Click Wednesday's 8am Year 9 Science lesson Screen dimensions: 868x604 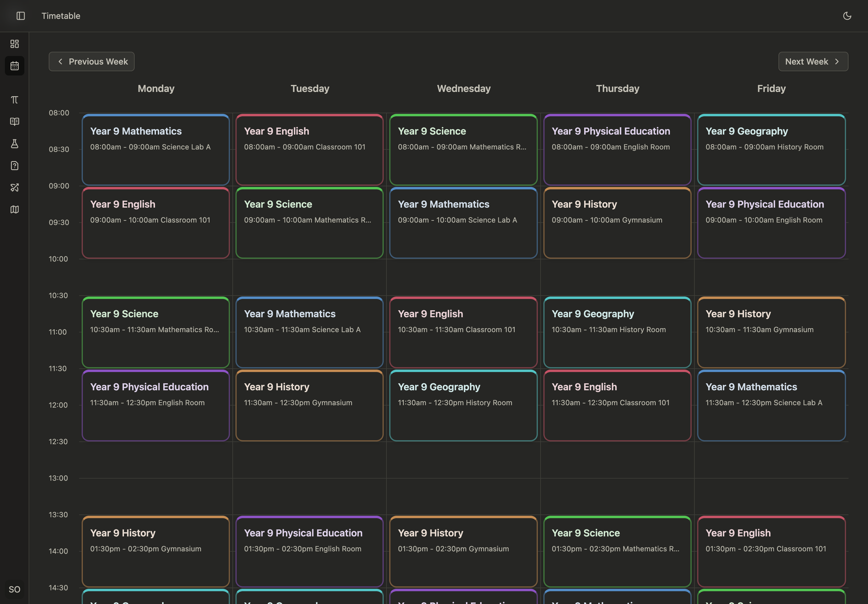click(463, 150)
